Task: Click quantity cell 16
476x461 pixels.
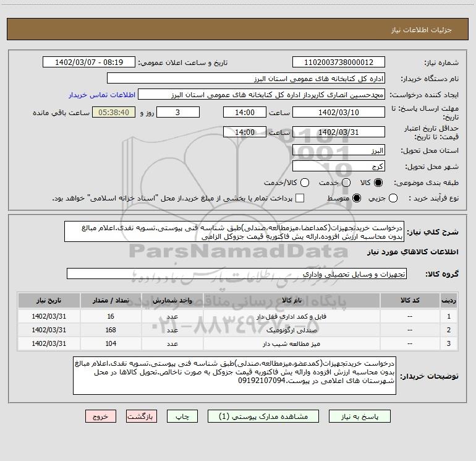Action: pos(111,316)
